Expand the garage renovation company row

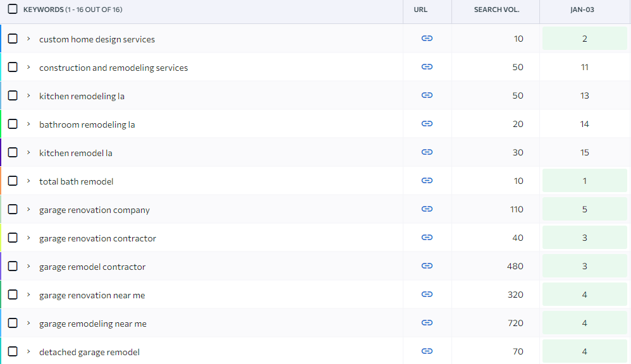(28, 209)
